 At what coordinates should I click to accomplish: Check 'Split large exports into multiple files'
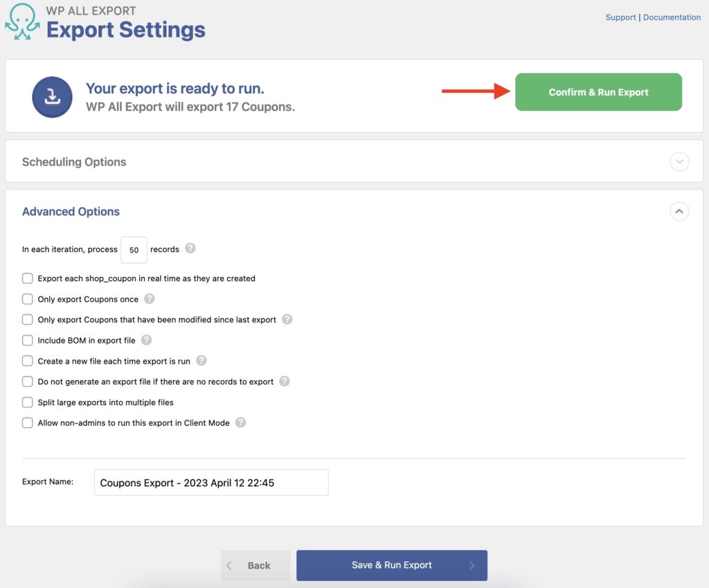(x=27, y=402)
